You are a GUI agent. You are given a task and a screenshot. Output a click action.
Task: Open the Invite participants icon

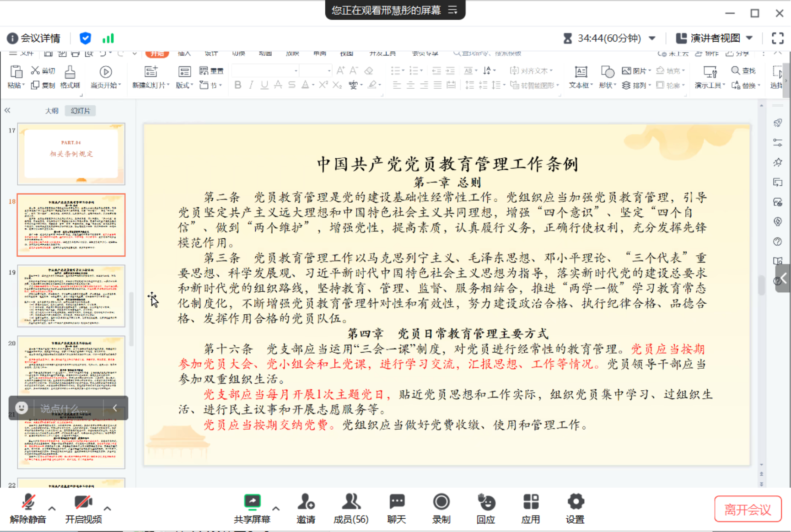[306, 503]
